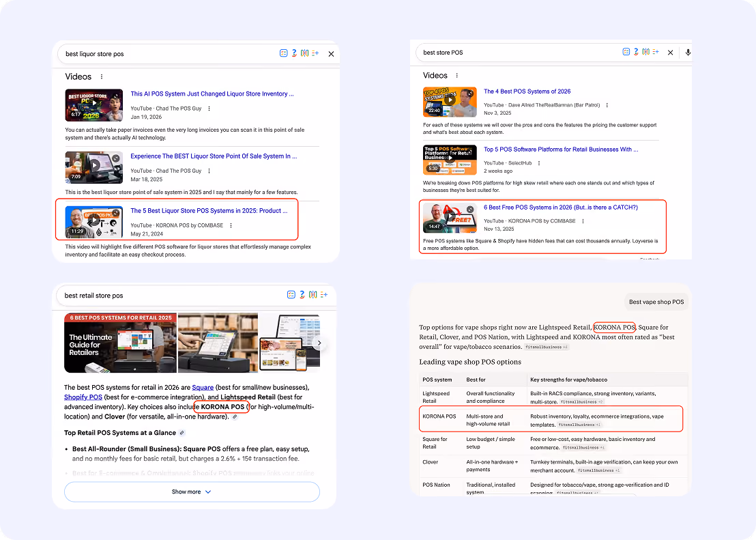Open three-dot menu for Chad The POS Guy Mar 18 video
The image size is (756, 540).
click(x=209, y=171)
